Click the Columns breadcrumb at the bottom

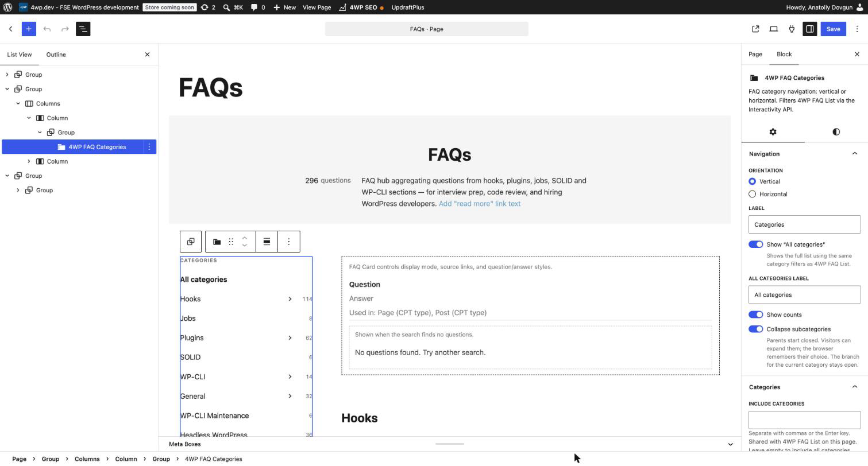click(87, 459)
